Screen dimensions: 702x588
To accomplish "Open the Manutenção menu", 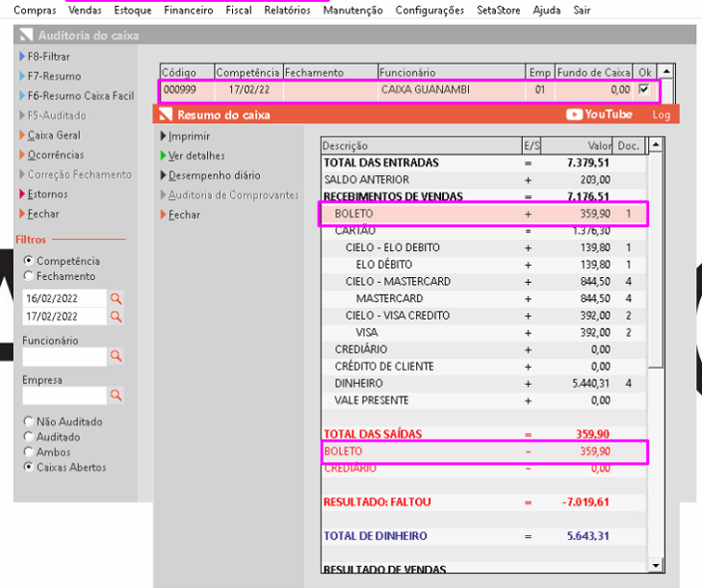I will coord(352,10).
